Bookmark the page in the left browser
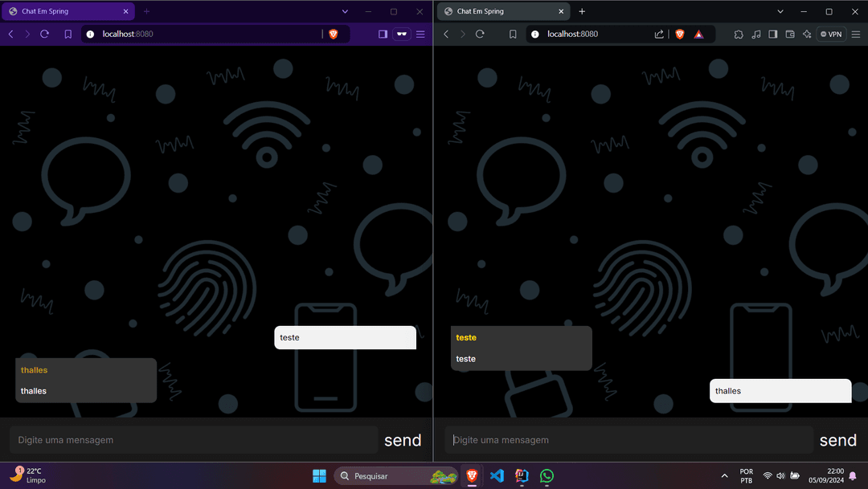The width and height of the screenshot is (868, 489). (x=68, y=35)
